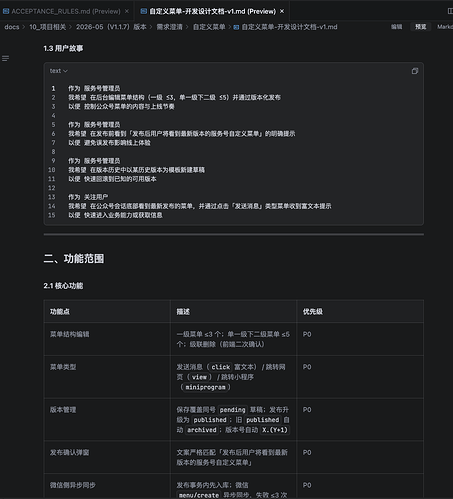453x499 pixels.
Task: Open 自定义菜单 breadcrumb folder
Action: click(x=209, y=27)
